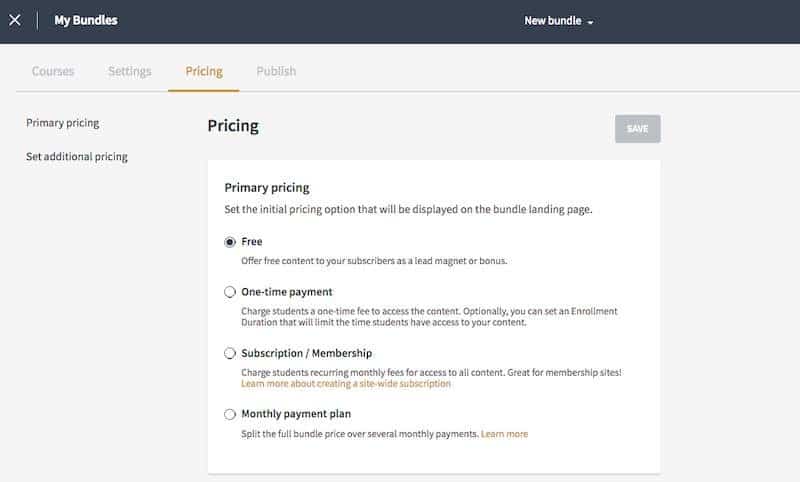This screenshot has height=482, width=800.
Task: Select the Free radio button
Action: [x=230, y=242]
